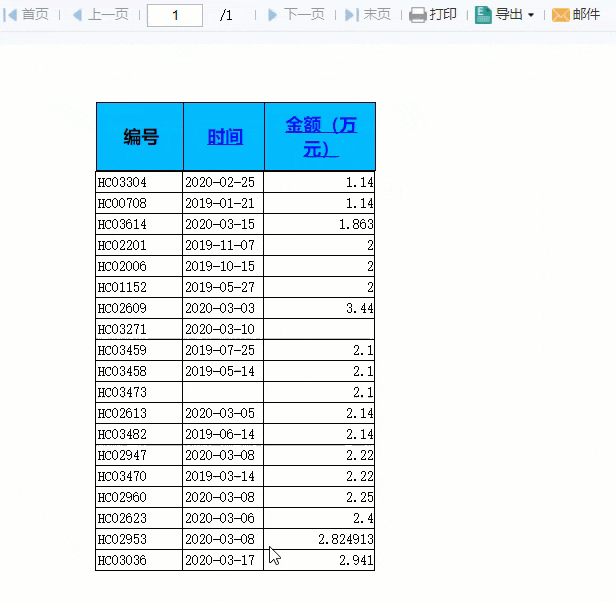Screen dimensions: 616x602
Task: Click date 2020-03-05
Action: (x=220, y=413)
